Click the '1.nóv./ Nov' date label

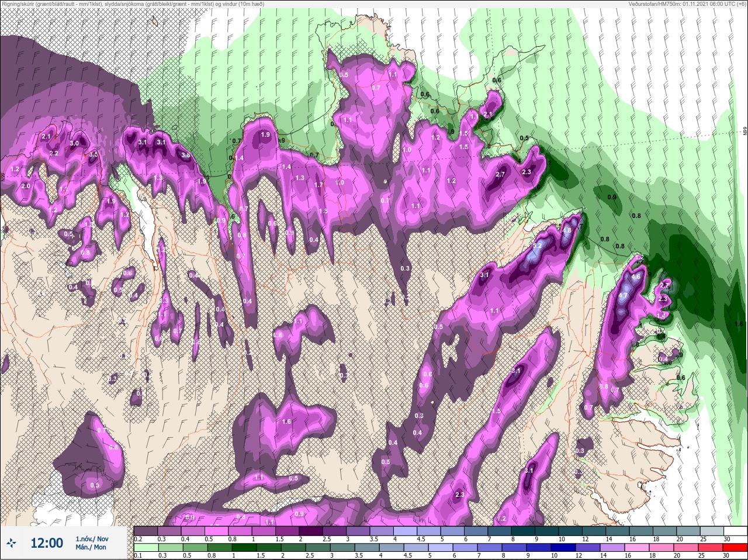pos(92,538)
